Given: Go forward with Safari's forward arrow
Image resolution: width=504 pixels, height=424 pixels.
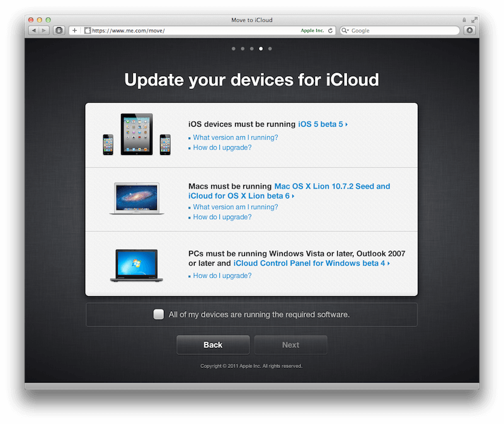Looking at the screenshot, I should [x=44, y=30].
